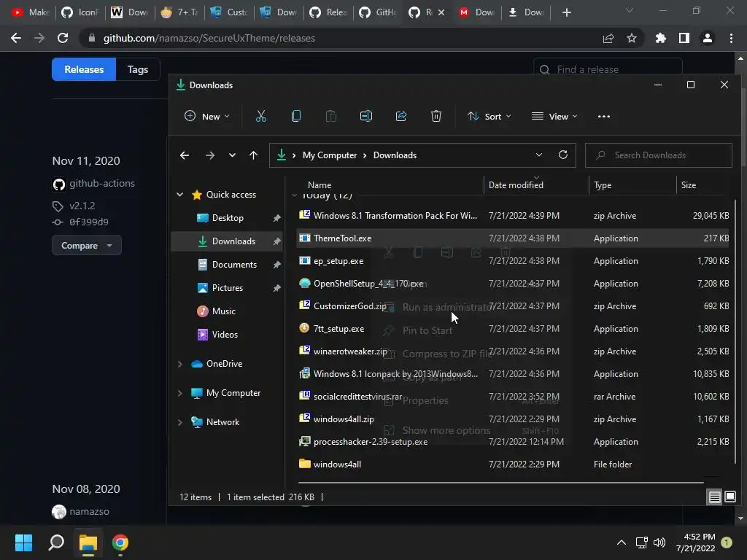The width and height of the screenshot is (747, 560).
Task: Go forward in the Explorer navigation
Action: pyautogui.click(x=209, y=155)
